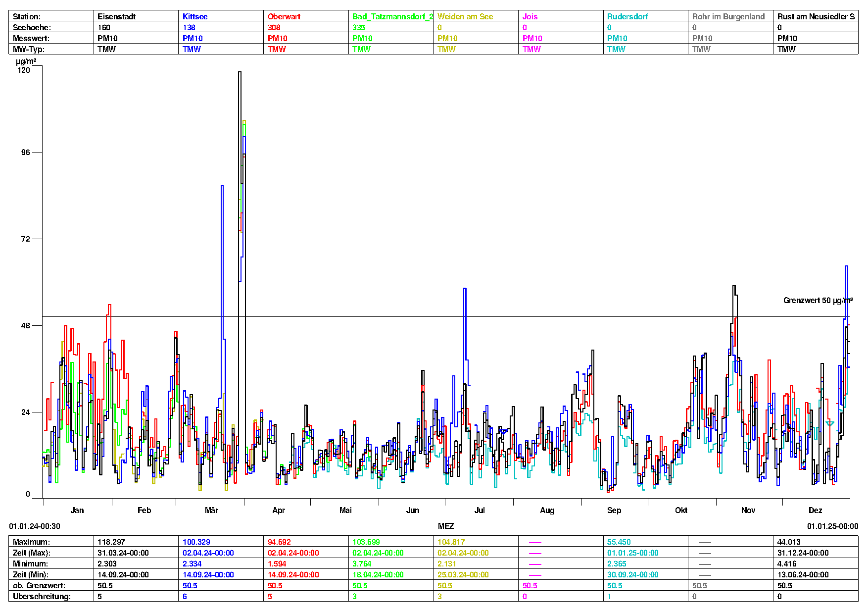Click the Jun month axis label

[x=413, y=510]
